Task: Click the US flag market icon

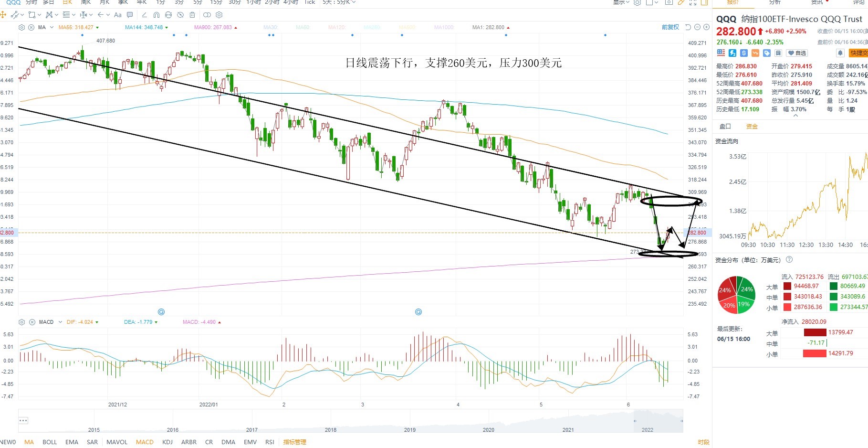Action: (721, 53)
